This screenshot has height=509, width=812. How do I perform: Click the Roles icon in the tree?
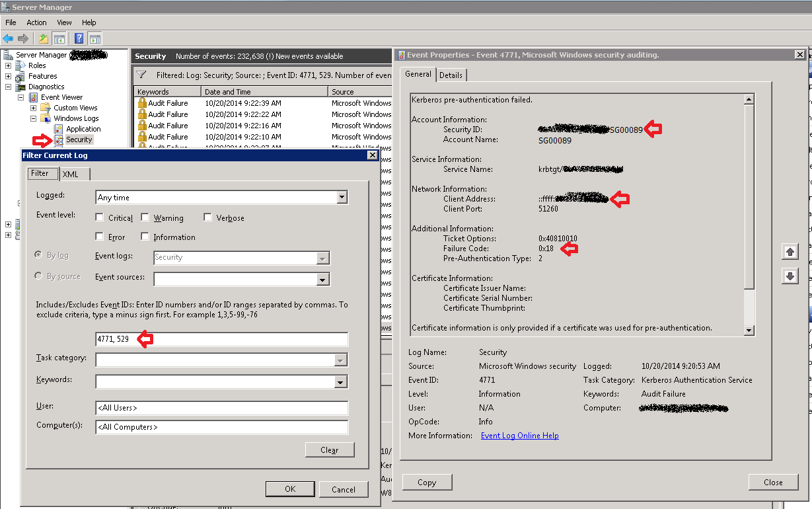20,65
